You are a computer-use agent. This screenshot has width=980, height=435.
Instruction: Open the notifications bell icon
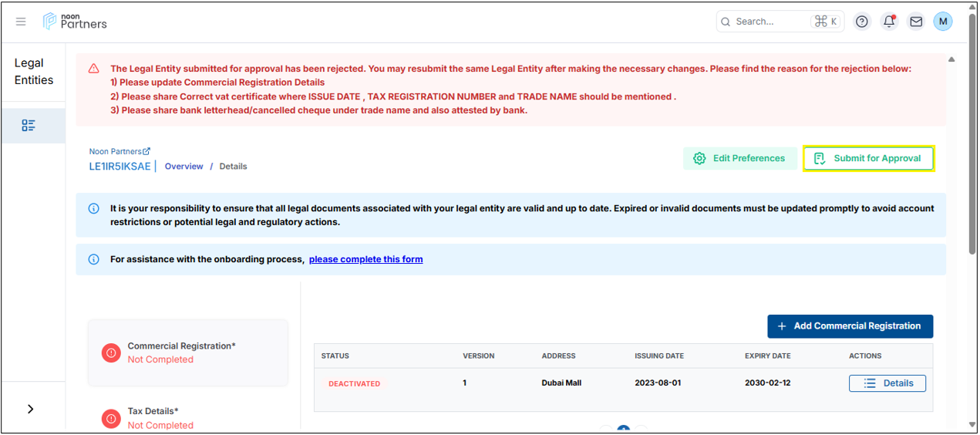[889, 22]
